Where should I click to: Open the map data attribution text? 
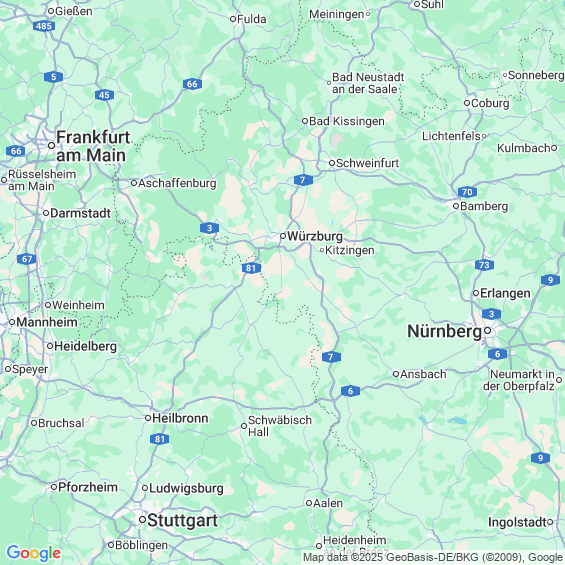pyautogui.click(x=433, y=557)
